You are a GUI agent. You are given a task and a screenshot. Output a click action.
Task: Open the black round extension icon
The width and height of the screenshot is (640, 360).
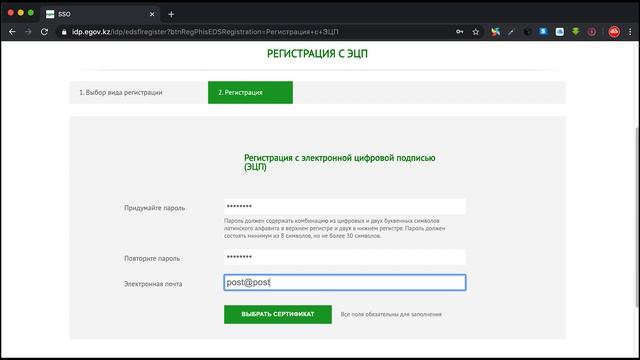coord(527,31)
